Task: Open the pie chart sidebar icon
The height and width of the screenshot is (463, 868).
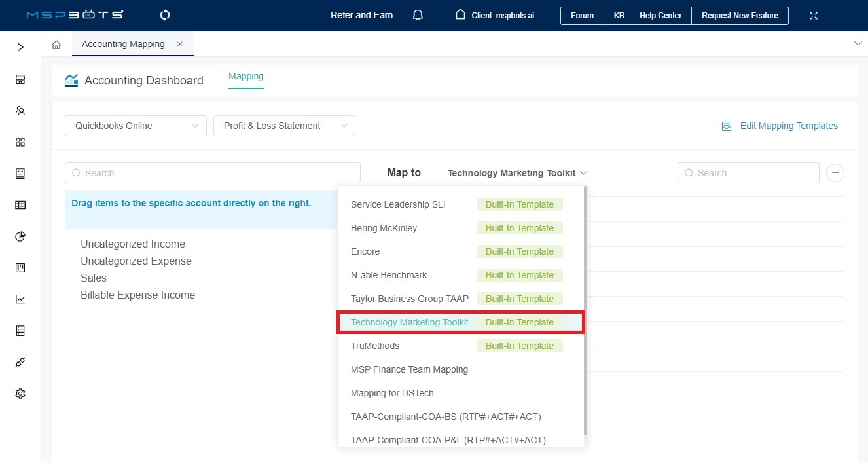Action: (x=20, y=236)
